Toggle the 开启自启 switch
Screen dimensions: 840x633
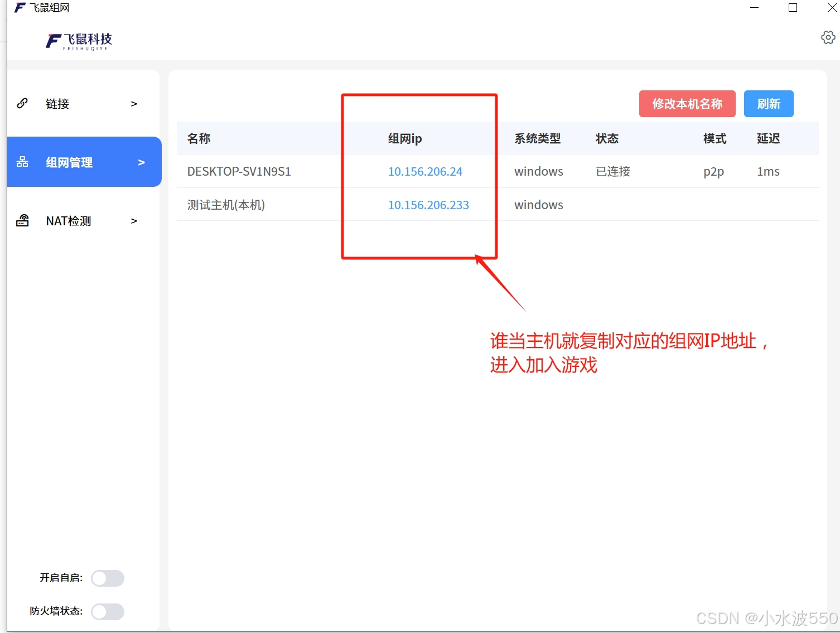108,578
